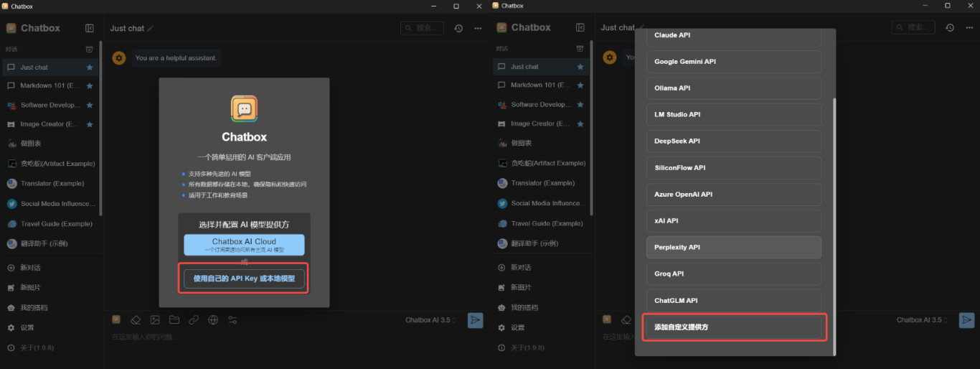Click the send arrow button in left window

click(x=475, y=320)
